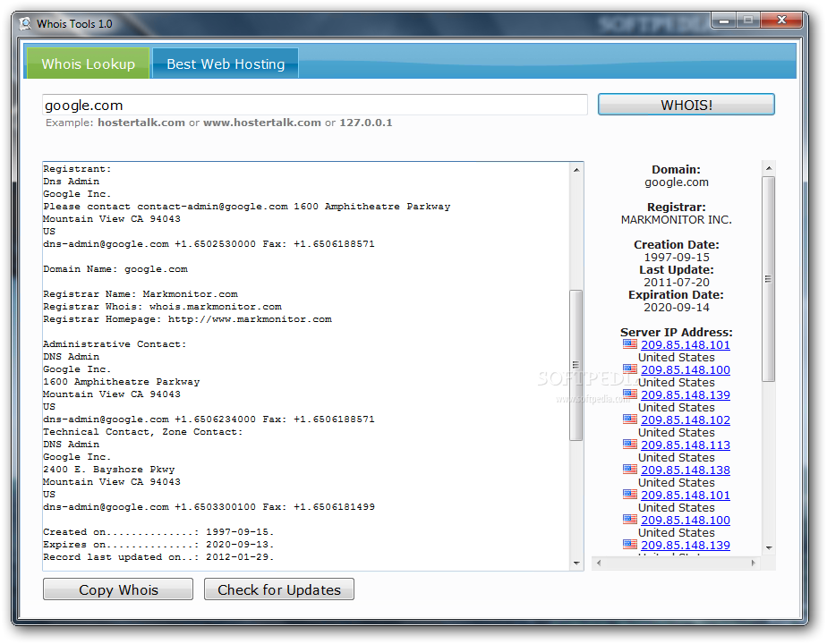Click the info panel's vertical scrollbar thumb
Screen dimensions: 827x644
pyautogui.click(x=769, y=279)
